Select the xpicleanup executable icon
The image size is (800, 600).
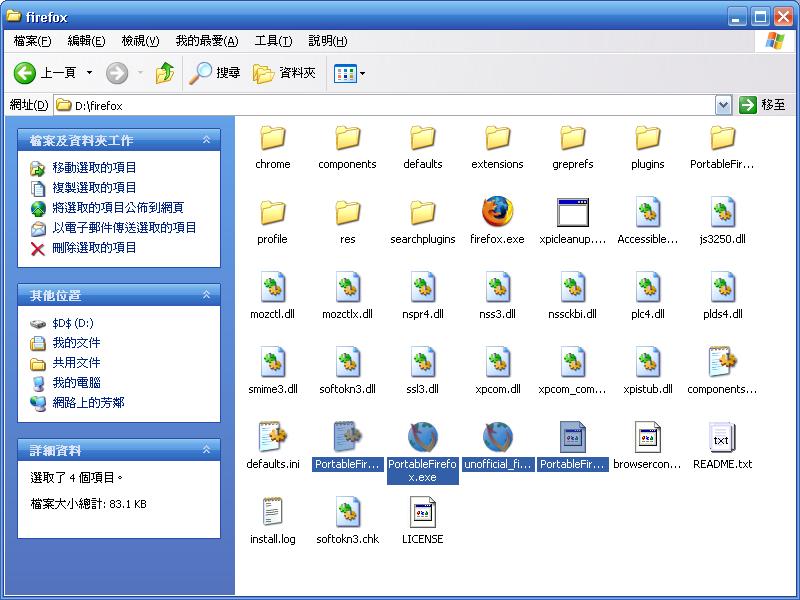point(572,213)
